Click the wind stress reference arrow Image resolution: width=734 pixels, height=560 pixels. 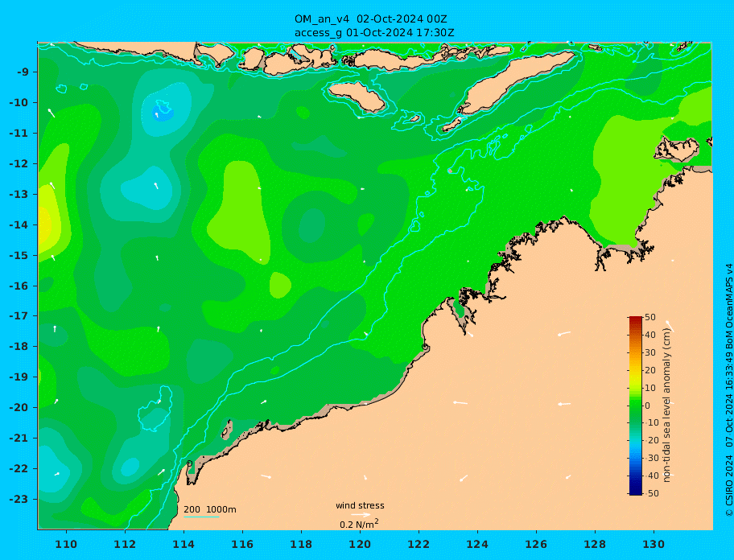(360, 515)
